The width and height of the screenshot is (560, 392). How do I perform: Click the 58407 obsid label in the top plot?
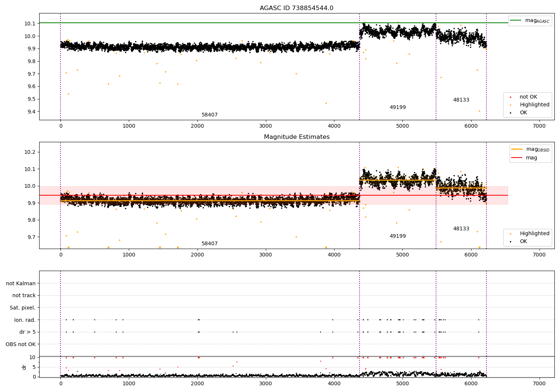209,115
